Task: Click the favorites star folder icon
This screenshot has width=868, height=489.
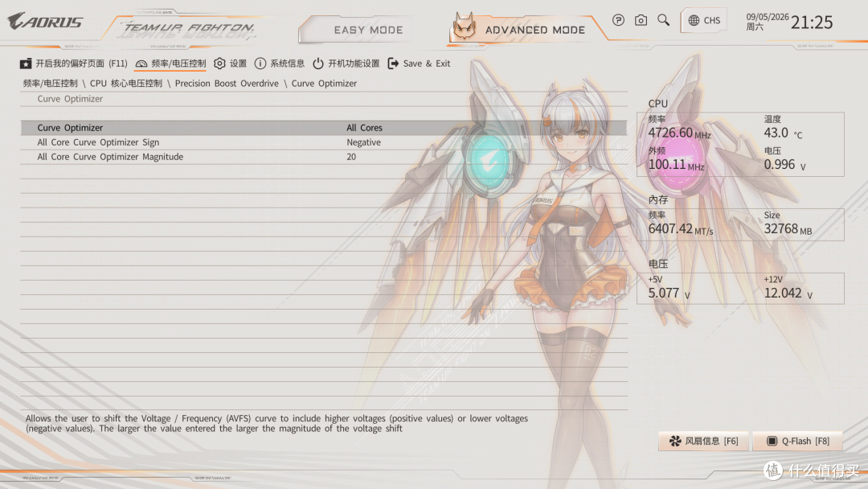Action: click(26, 64)
